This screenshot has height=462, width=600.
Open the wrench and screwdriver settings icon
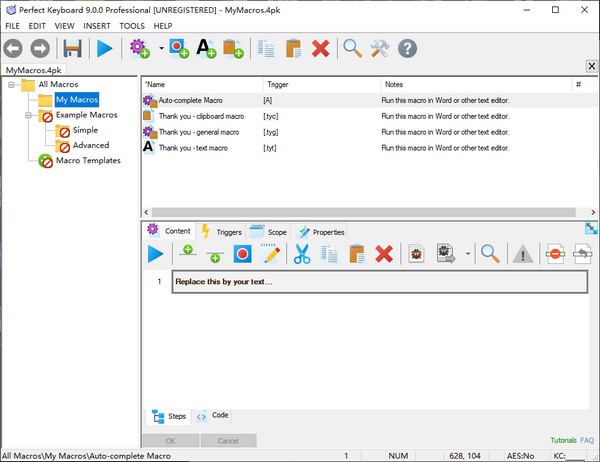379,48
